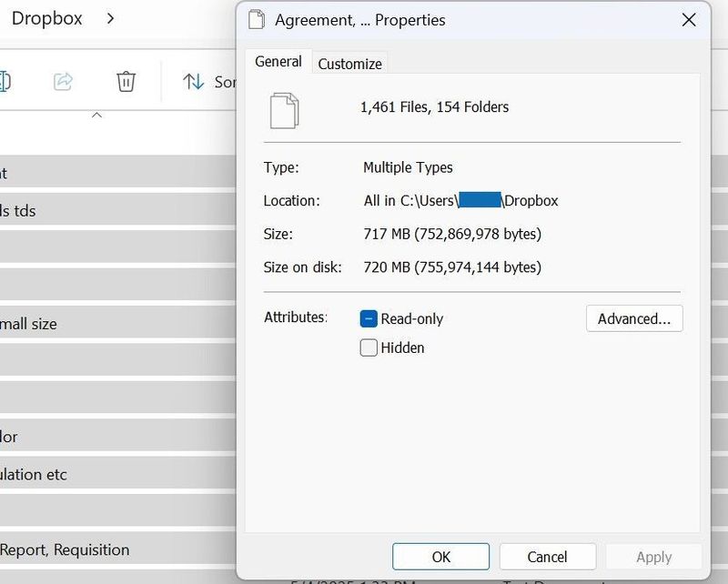Close the Properties dialog with the X
The width and height of the screenshot is (728, 584).
tap(689, 20)
